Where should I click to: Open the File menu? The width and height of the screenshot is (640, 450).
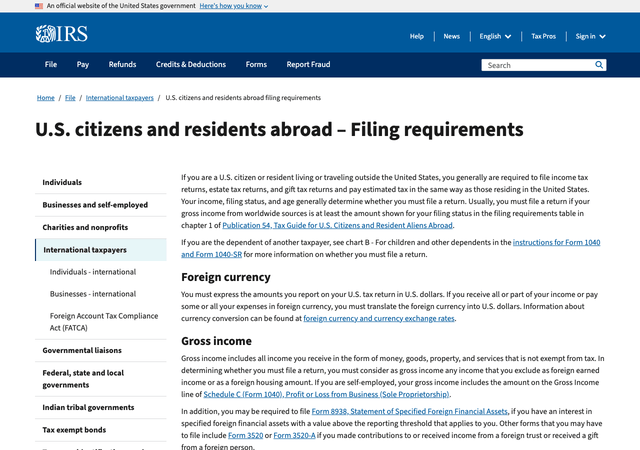[x=51, y=65]
